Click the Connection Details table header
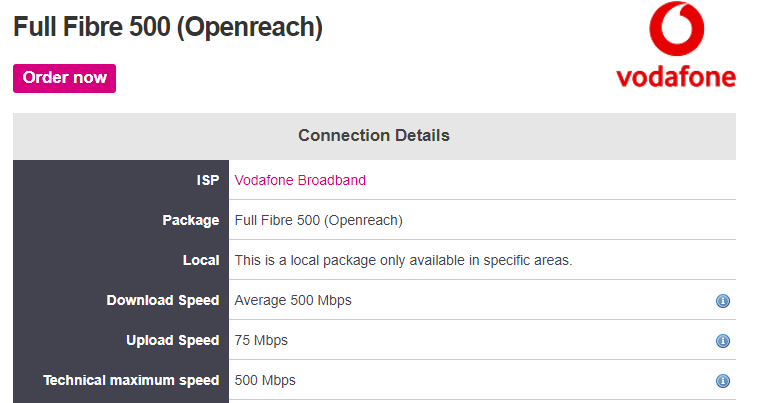This screenshot has height=403, width=757. pyautogui.click(x=374, y=135)
